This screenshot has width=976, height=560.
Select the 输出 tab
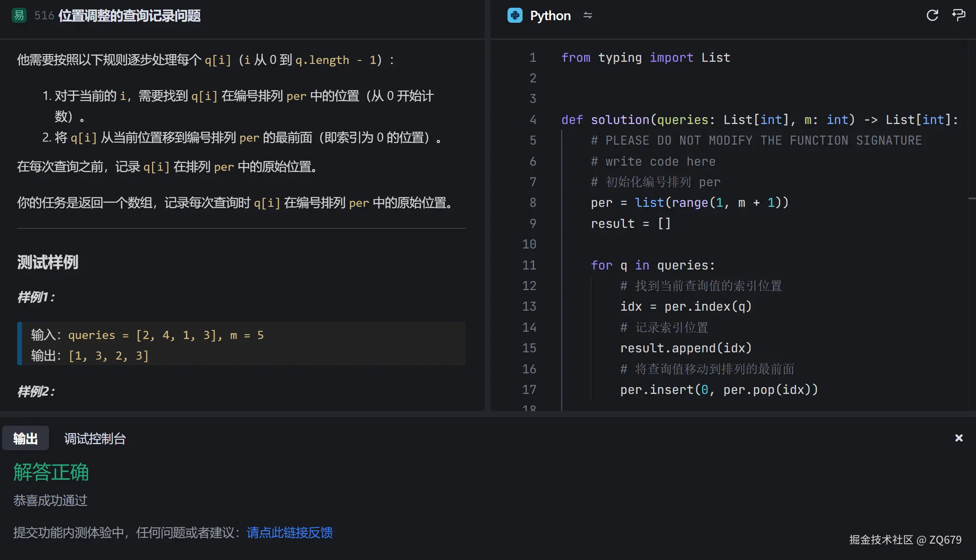click(x=25, y=438)
